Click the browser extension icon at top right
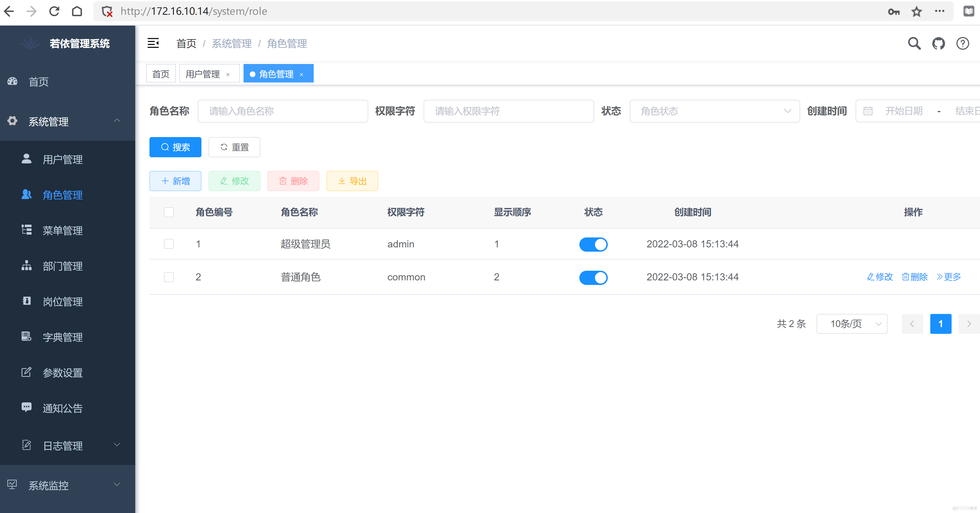 [x=969, y=11]
